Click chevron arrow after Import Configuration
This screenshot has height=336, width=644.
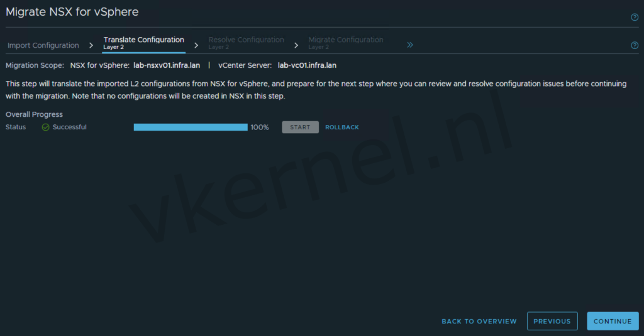tap(91, 45)
